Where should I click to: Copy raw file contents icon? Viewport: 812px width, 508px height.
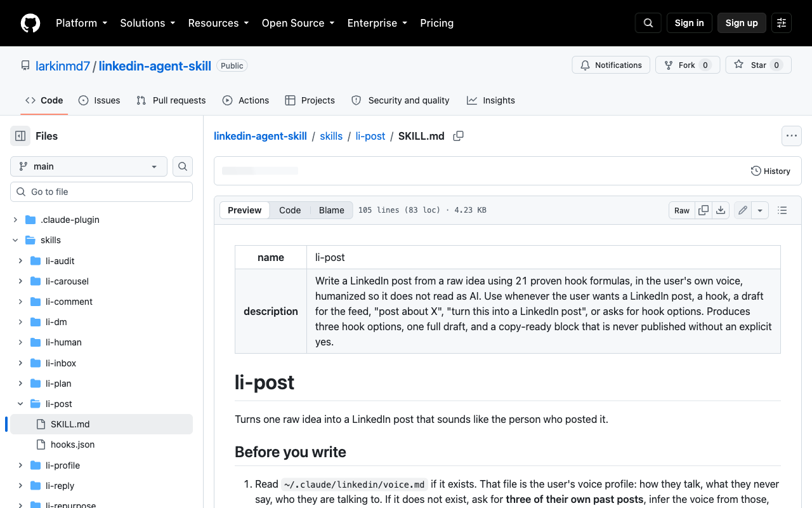click(x=704, y=210)
